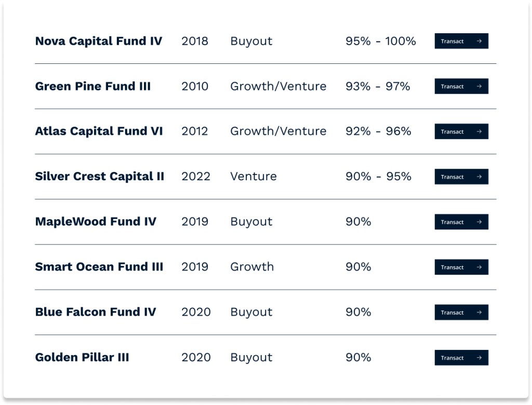
Task: Select Smart Ocean Fund III fund name
Action: [99, 266]
